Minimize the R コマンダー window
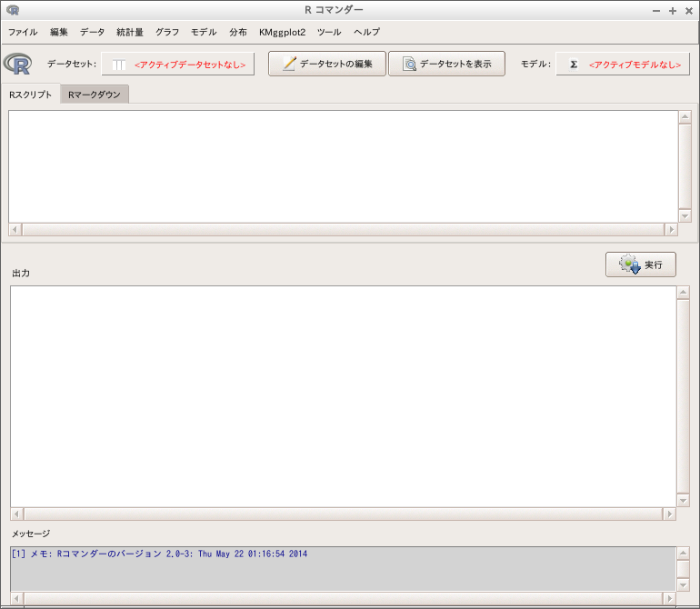 click(656, 11)
